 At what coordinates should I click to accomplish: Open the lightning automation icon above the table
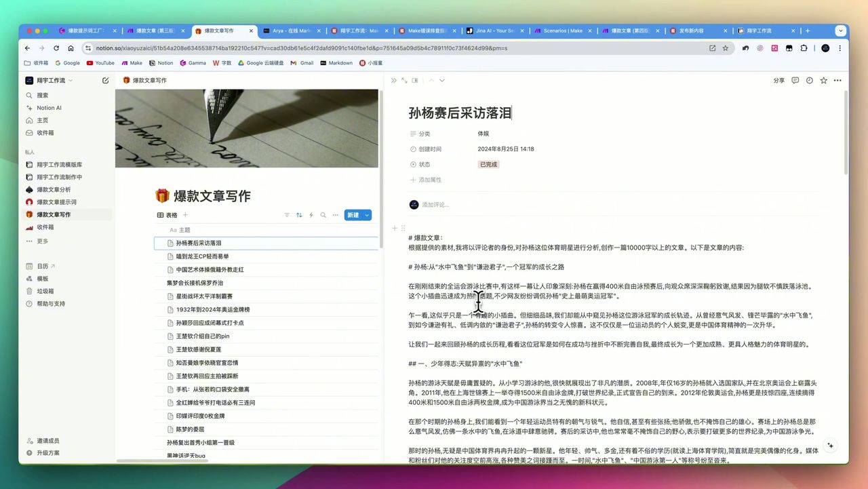coord(311,215)
